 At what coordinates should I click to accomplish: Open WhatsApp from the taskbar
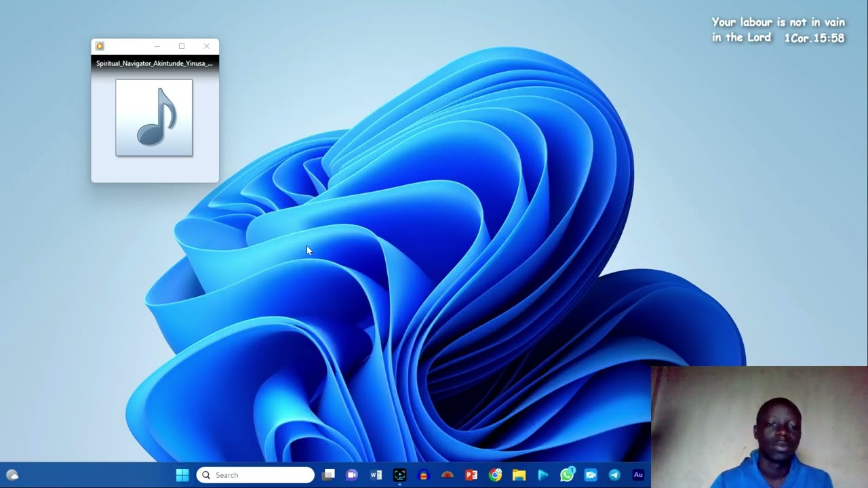(567, 474)
